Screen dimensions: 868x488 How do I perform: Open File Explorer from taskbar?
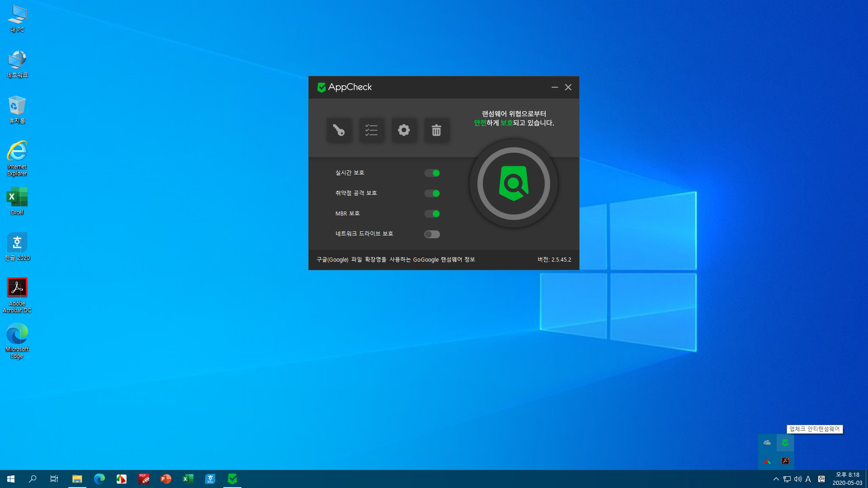(77, 479)
